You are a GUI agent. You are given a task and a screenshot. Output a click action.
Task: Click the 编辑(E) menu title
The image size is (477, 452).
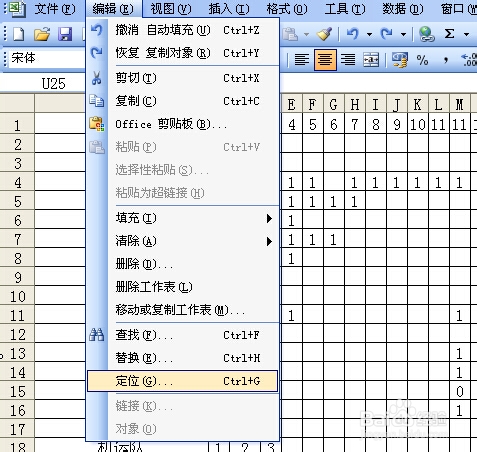113,9
